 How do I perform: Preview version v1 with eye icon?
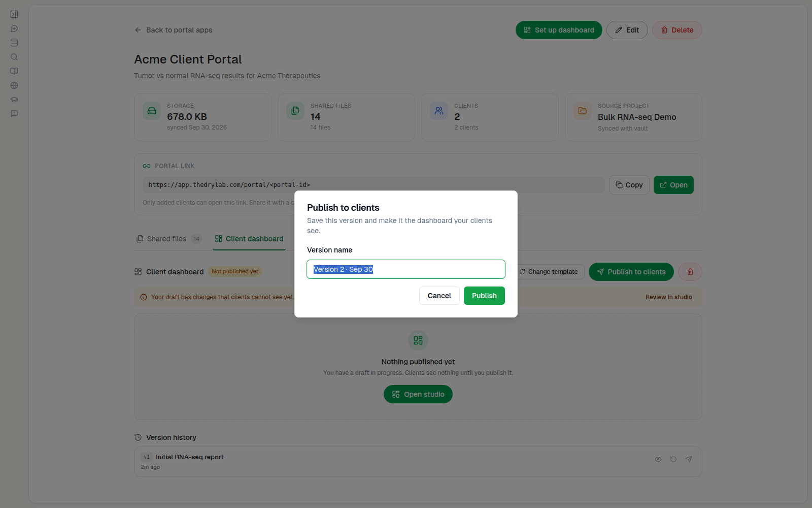point(658,459)
